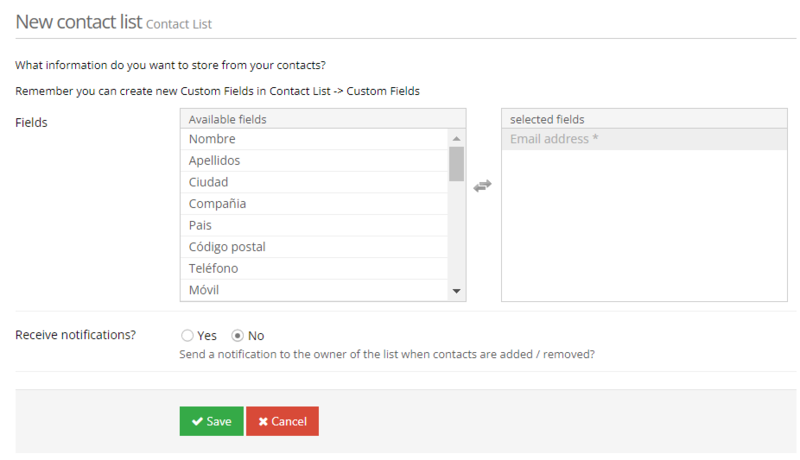Click the swap fields arrows icon

click(482, 186)
